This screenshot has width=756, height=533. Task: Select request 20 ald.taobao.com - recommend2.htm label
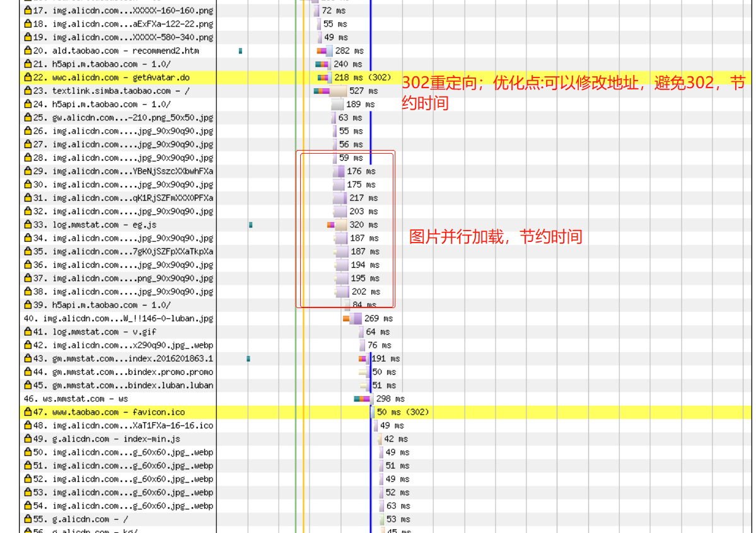[116, 50]
